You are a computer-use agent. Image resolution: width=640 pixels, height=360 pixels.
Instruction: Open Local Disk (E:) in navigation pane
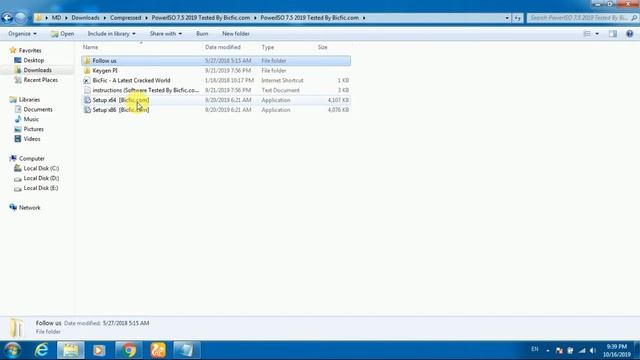coord(41,188)
